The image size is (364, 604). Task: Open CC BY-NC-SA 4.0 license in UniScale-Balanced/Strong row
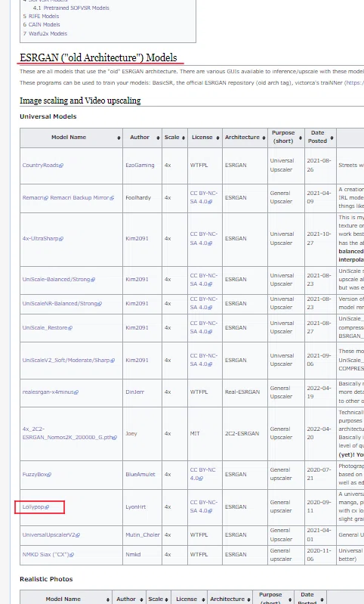click(204, 280)
